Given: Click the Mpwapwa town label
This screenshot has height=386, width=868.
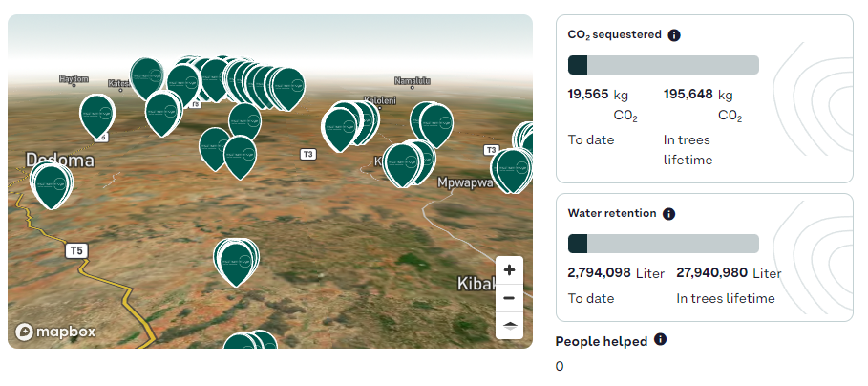Looking at the screenshot, I should [x=465, y=182].
